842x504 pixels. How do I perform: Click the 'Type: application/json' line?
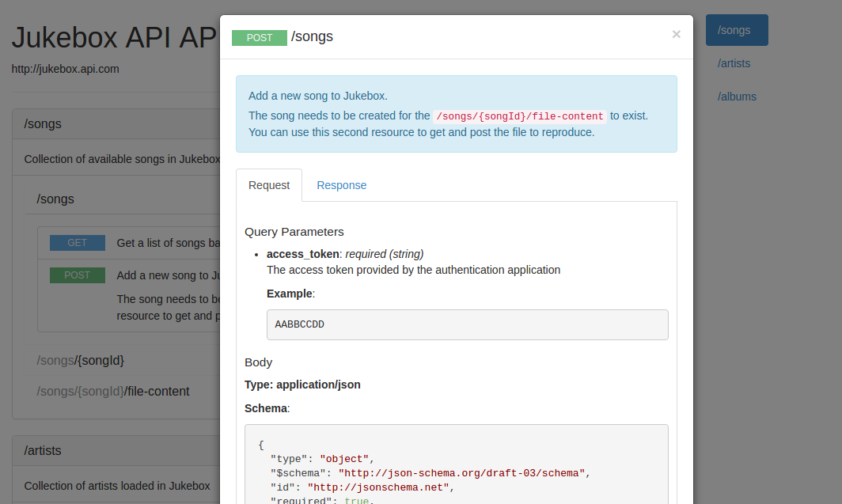point(302,385)
